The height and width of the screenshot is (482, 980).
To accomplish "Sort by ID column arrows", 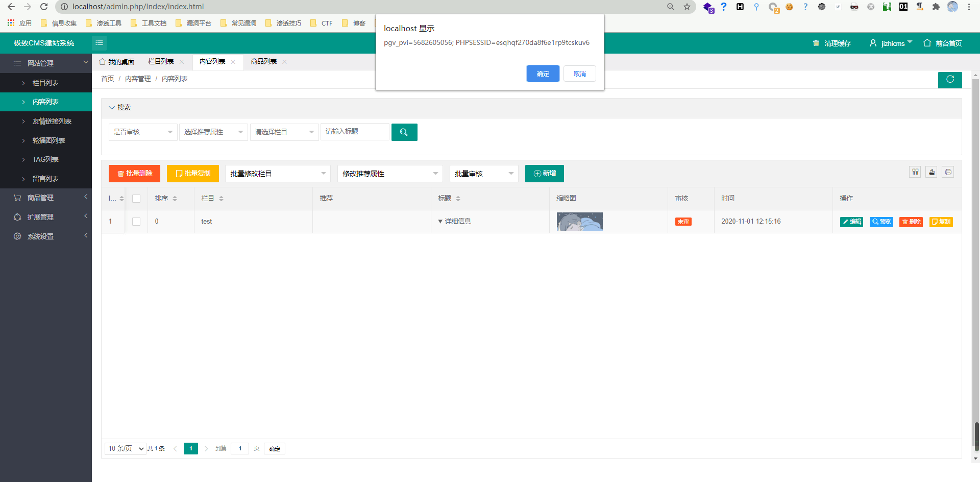I will pos(121,199).
